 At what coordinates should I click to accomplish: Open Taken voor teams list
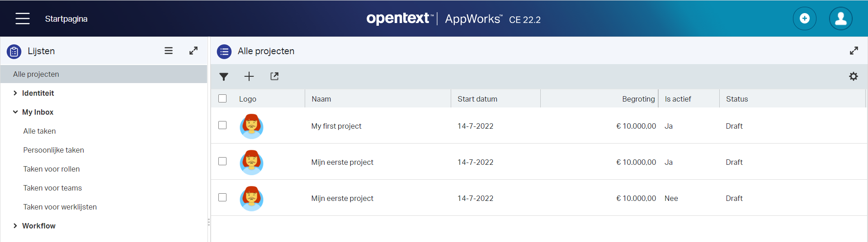coord(52,188)
